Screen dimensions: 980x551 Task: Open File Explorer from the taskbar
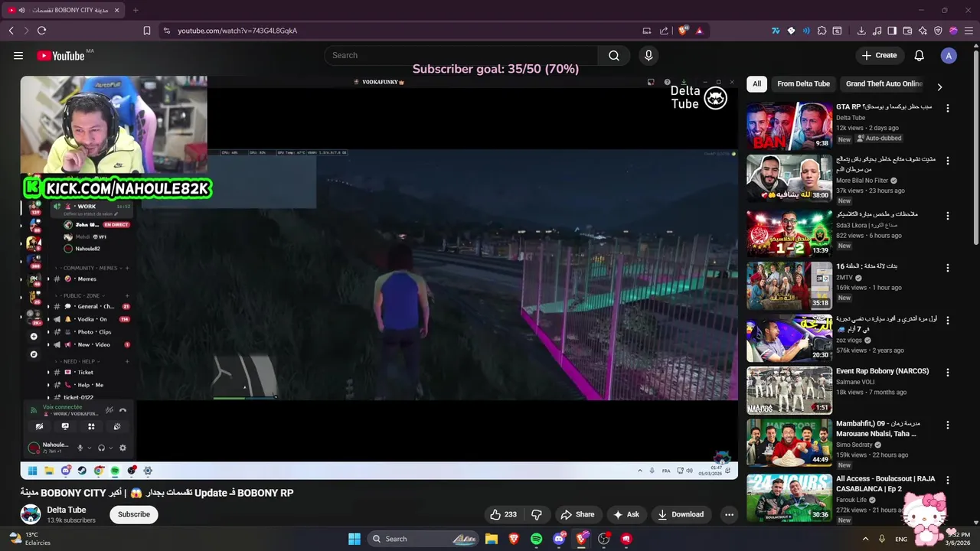492,539
